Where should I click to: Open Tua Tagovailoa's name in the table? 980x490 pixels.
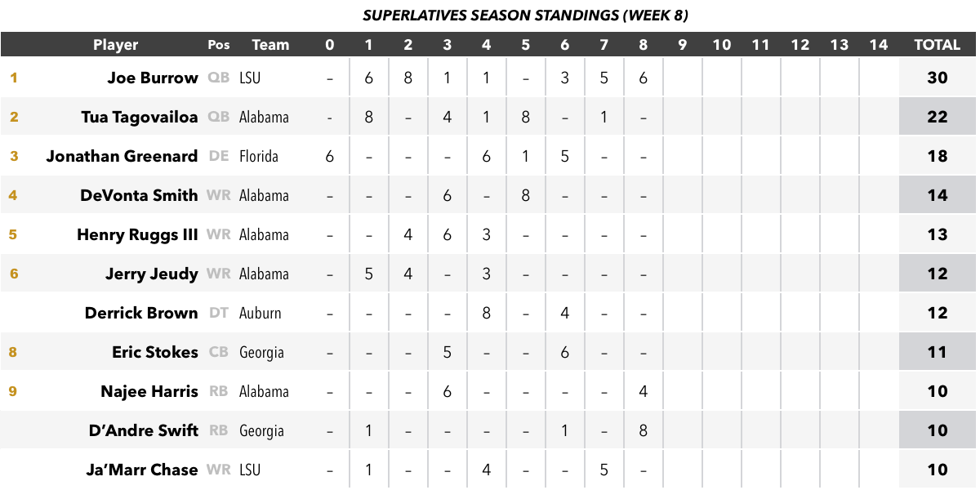(x=140, y=117)
